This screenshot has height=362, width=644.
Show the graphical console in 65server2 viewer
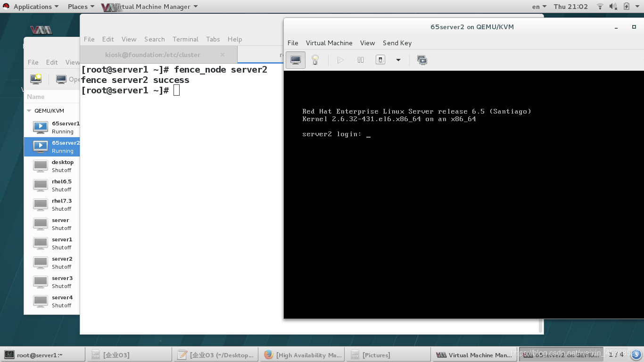(x=296, y=60)
